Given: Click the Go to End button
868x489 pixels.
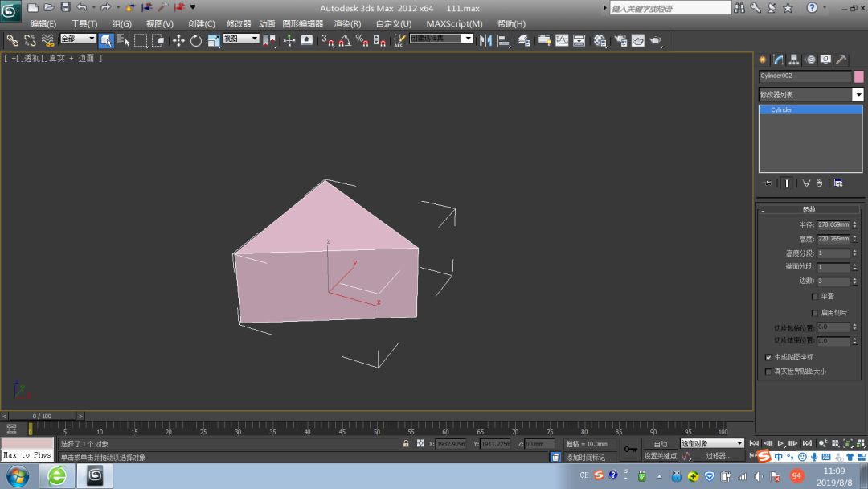Looking at the screenshot, I should click(x=807, y=443).
